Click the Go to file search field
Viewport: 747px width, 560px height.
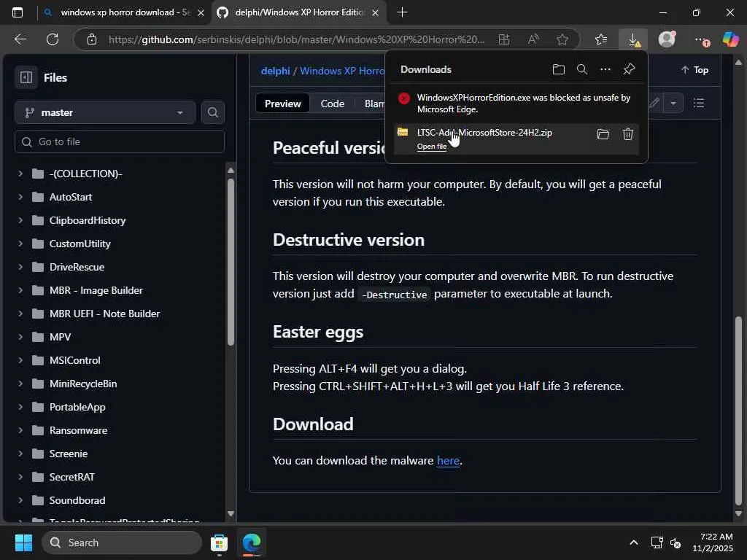pos(120,141)
